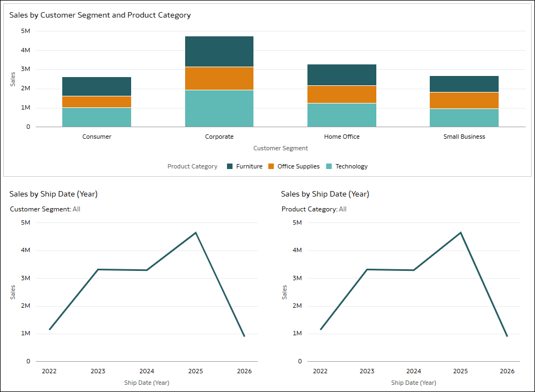
Task: Click the 2025 peak point on right line chart
Action: [x=461, y=233]
